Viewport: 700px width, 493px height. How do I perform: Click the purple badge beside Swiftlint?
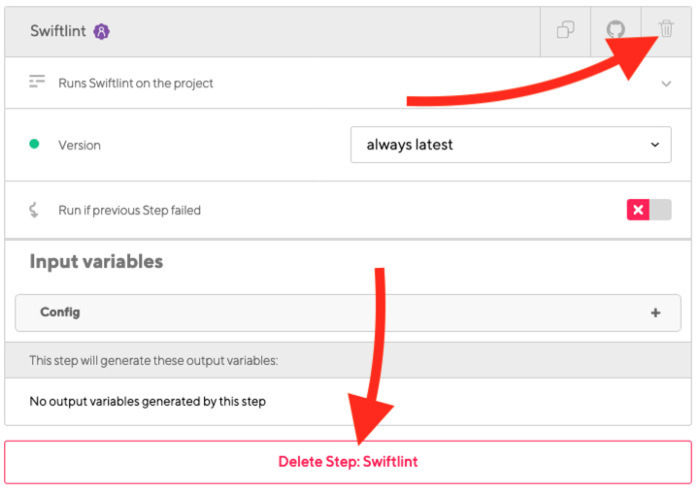(x=102, y=31)
